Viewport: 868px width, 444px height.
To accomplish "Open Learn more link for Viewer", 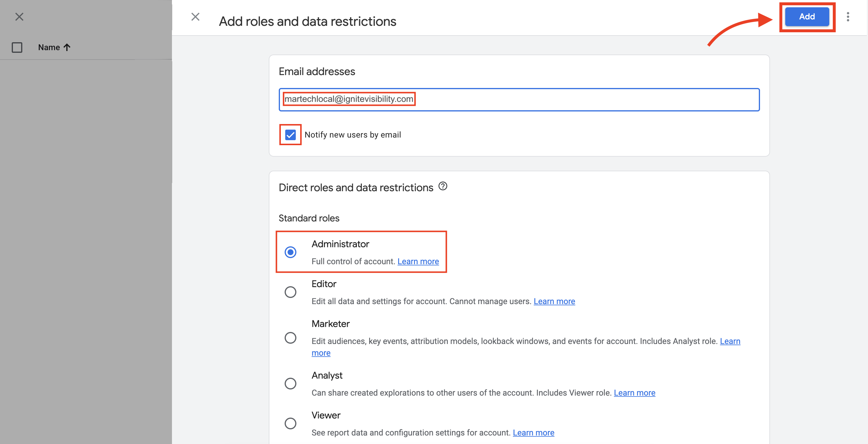I will tap(533, 433).
